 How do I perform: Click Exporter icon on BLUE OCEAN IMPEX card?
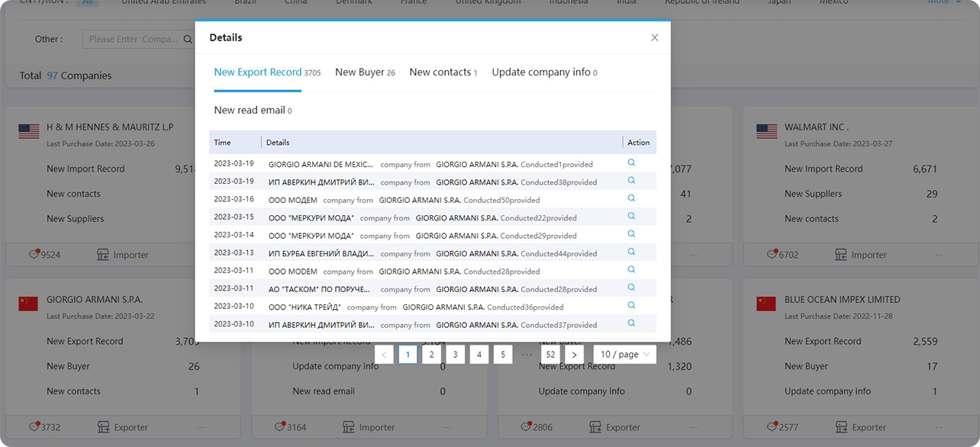pyautogui.click(x=841, y=427)
